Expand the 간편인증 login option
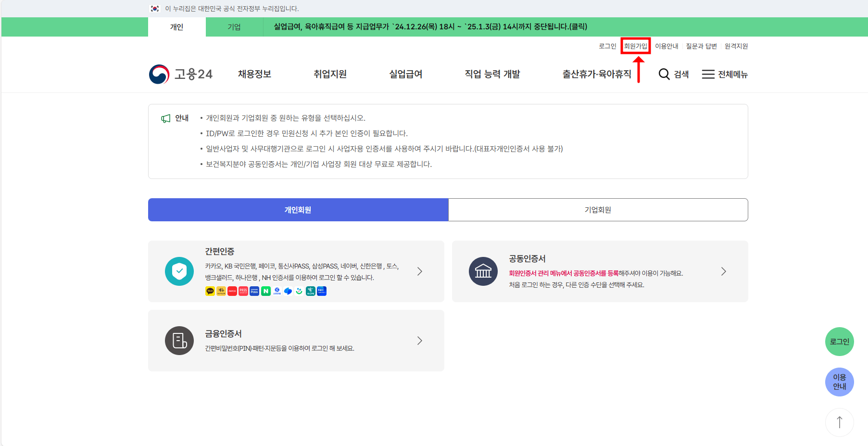This screenshot has width=868, height=446. pyautogui.click(x=419, y=271)
